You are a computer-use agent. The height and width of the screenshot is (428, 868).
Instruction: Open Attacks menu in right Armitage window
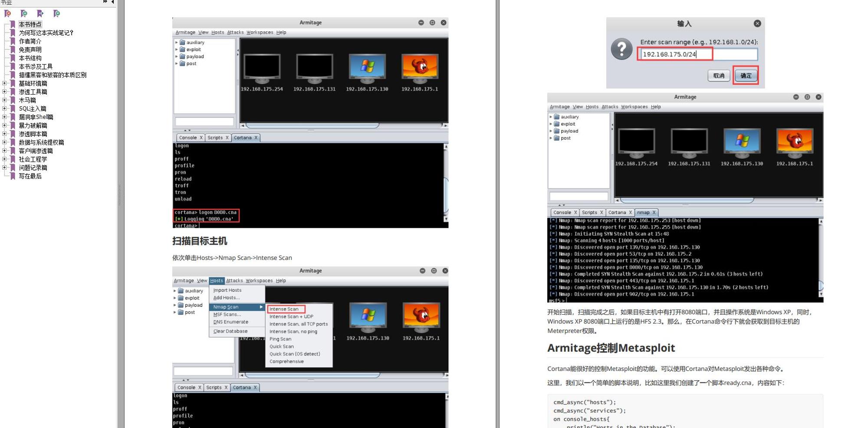610,107
